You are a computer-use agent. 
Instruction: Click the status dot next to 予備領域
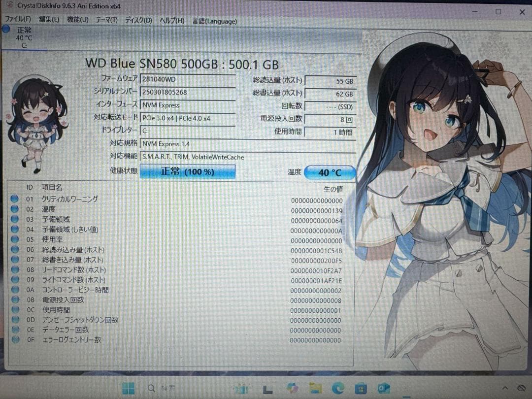coord(15,219)
